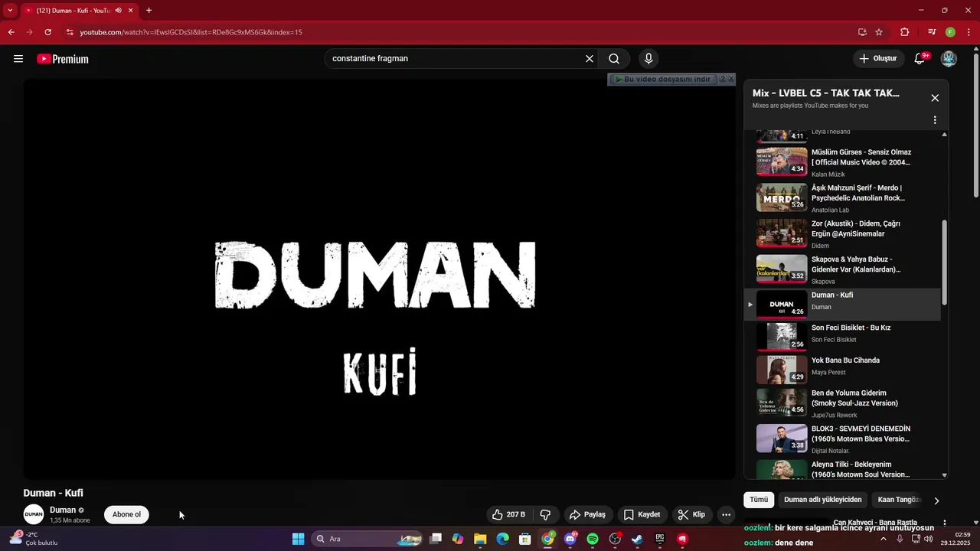Open playlist panel three-dot options
Screen dimensions: 980x551
click(x=935, y=120)
